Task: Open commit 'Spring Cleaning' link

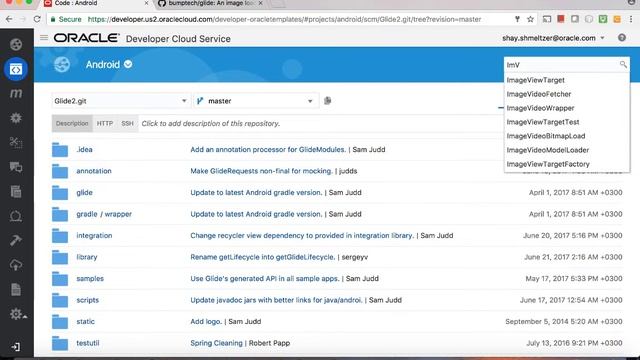Action: pyautogui.click(x=216, y=343)
